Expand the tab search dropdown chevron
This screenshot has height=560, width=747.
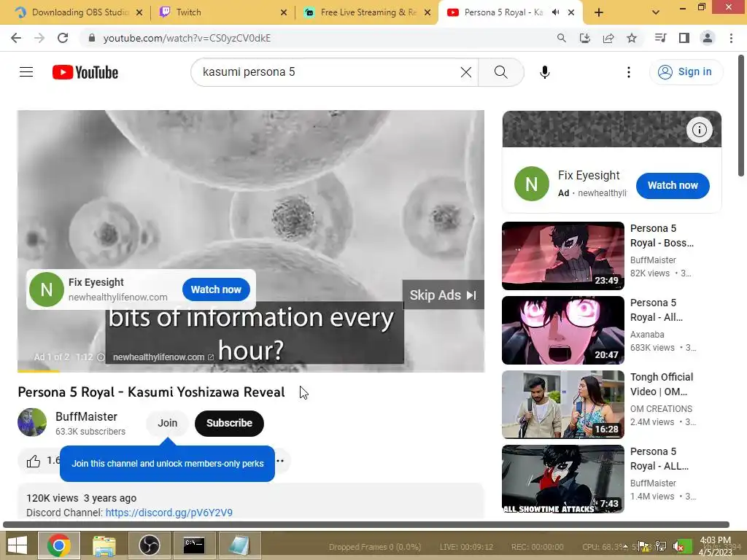click(x=656, y=12)
